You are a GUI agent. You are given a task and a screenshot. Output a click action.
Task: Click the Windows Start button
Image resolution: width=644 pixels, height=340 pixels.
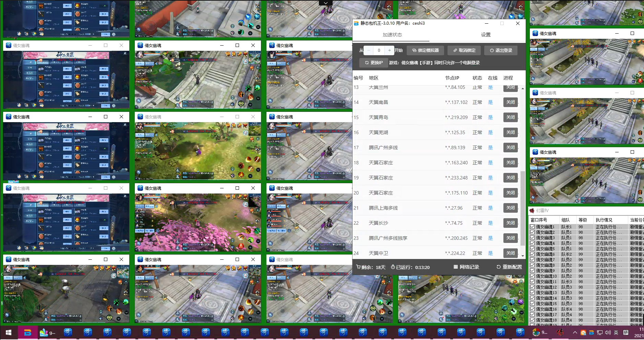click(x=9, y=332)
